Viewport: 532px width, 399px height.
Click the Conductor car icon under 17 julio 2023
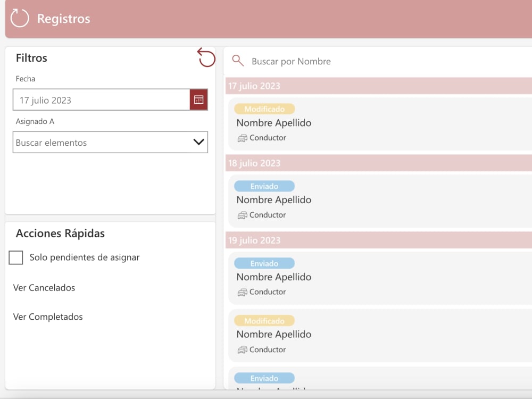(242, 138)
